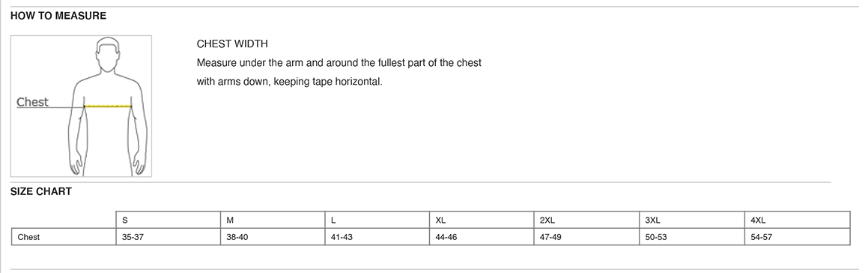
Task: Click the 38-40 chest measurement cell
Action: (x=273, y=237)
